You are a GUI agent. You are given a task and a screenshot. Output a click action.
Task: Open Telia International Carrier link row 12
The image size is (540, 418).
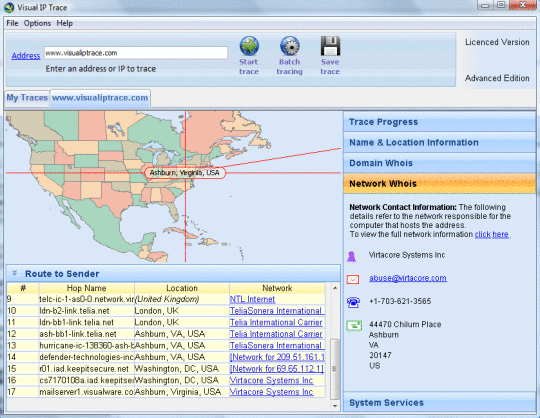276,334
